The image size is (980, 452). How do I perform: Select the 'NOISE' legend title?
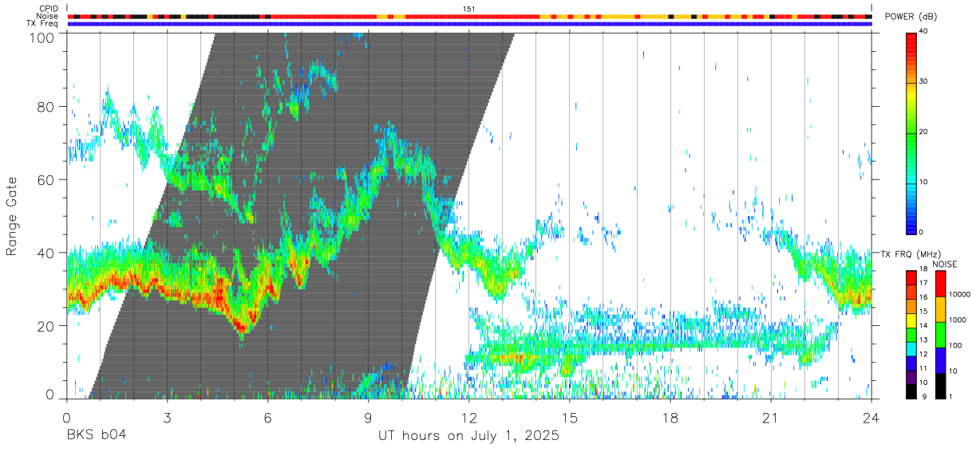pos(944,264)
